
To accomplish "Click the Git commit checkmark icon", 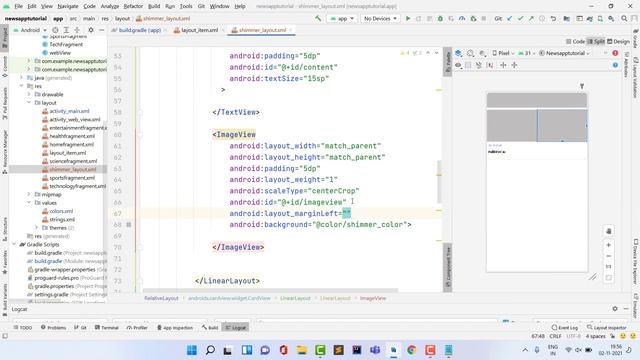I will pyautogui.click(x=520, y=18).
